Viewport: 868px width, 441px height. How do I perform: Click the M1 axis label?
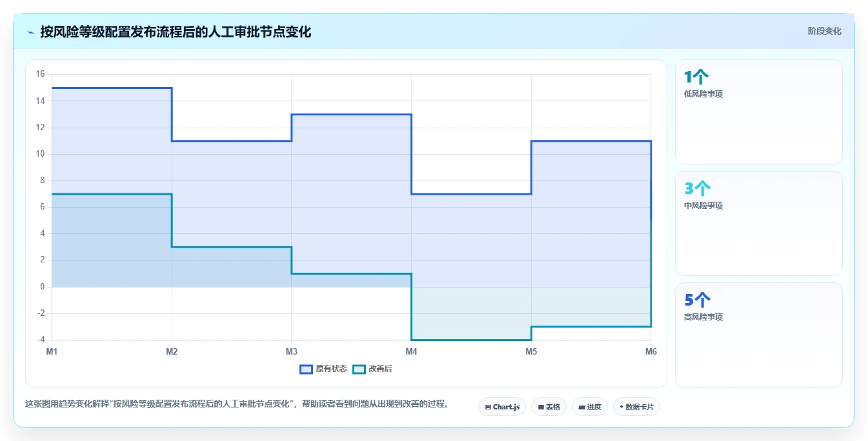tap(52, 351)
